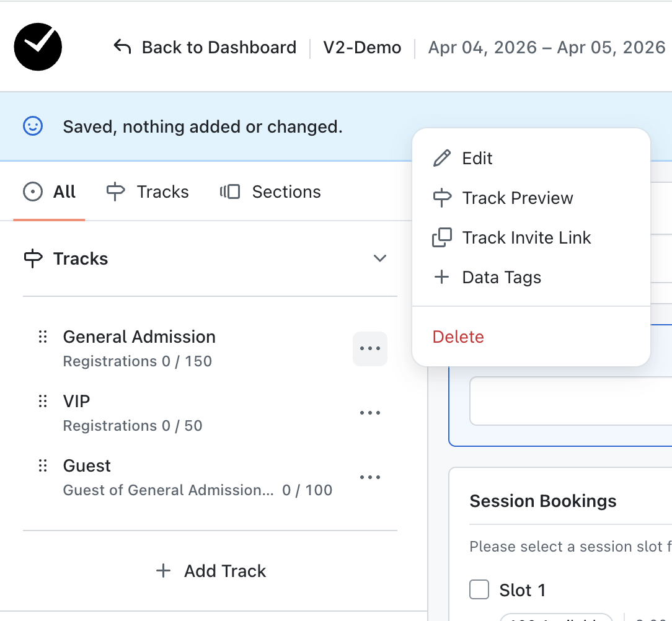Click the VIP track drag handle
This screenshot has width=672, height=621.
[x=43, y=401]
